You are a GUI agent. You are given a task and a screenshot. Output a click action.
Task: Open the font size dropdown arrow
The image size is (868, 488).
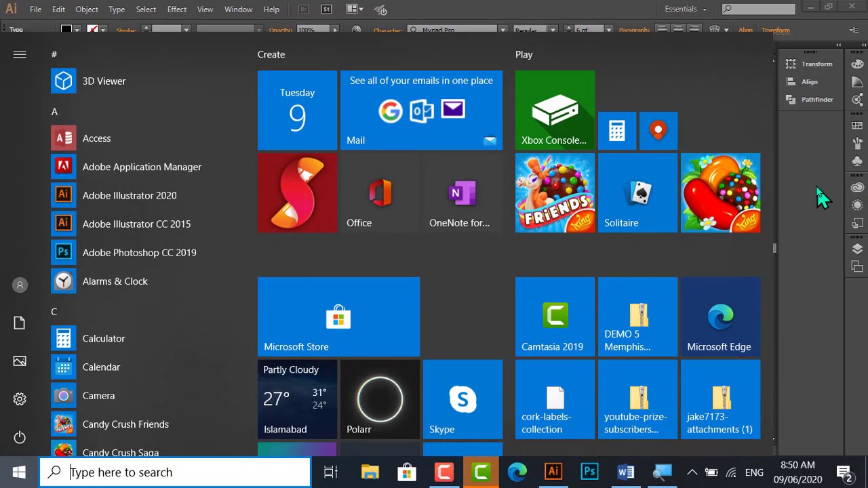[608, 30]
